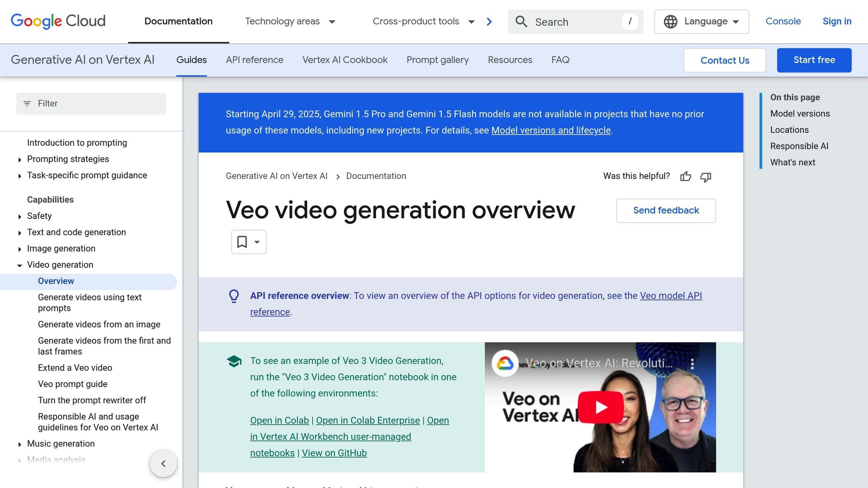The height and width of the screenshot is (488, 868).
Task: Open the Prompt gallery tab
Action: tap(437, 60)
